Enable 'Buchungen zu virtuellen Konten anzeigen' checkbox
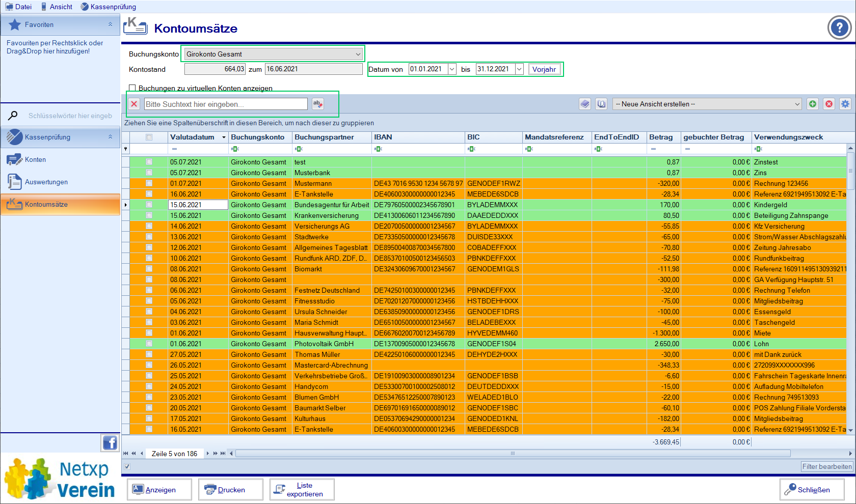 (x=132, y=88)
